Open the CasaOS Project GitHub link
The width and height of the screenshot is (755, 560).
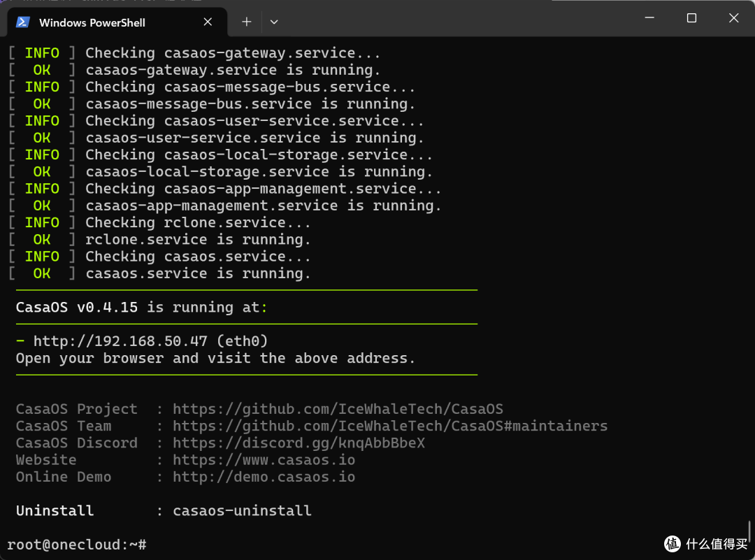pyautogui.click(x=338, y=409)
